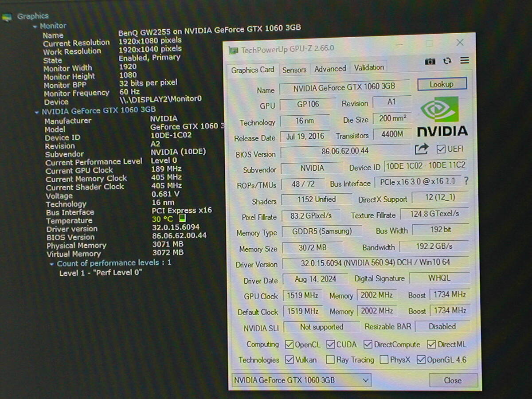Enable the Ray Tracing checkbox
The image size is (532, 399).
(330, 360)
